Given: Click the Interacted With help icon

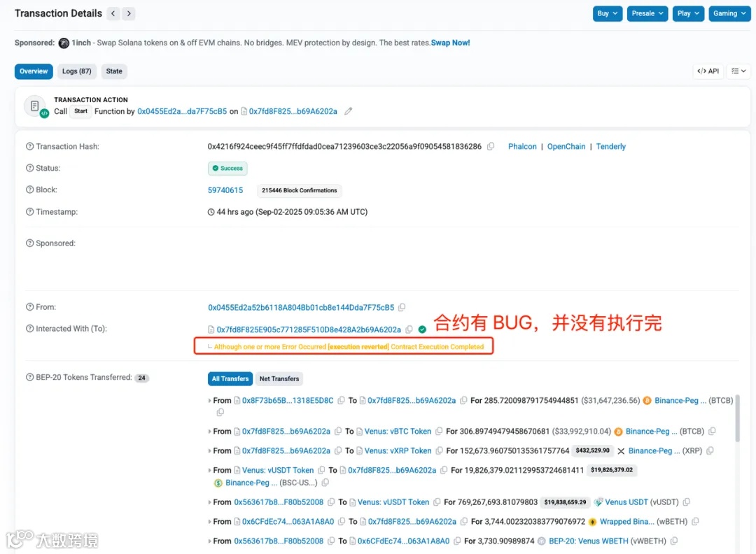Looking at the screenshot, I should point(30,329).
